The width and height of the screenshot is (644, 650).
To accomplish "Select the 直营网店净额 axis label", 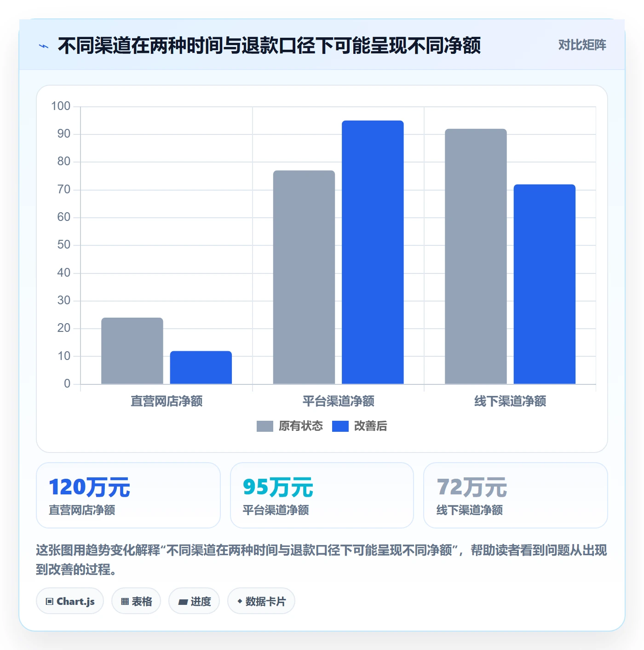I will coord(167,401).
